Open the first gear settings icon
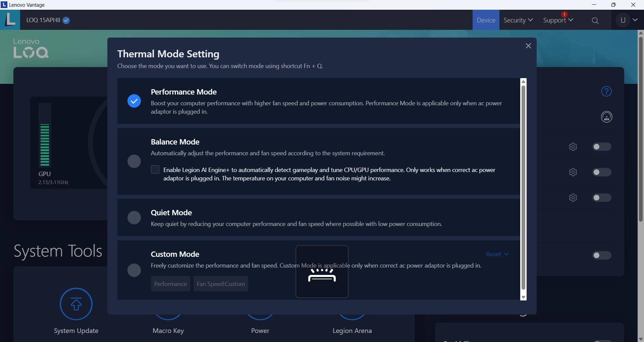 (573, 147)
